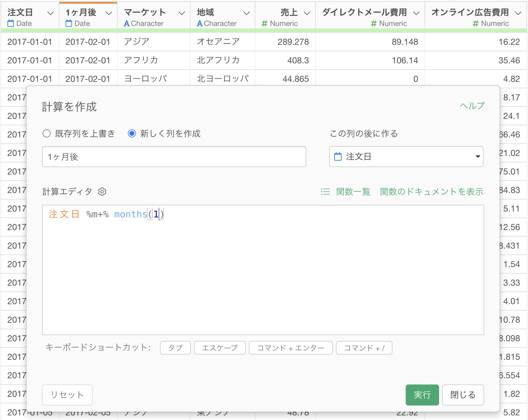Open 関数一覧 function list link
This screenshot has height=420, width=528.
353,192
